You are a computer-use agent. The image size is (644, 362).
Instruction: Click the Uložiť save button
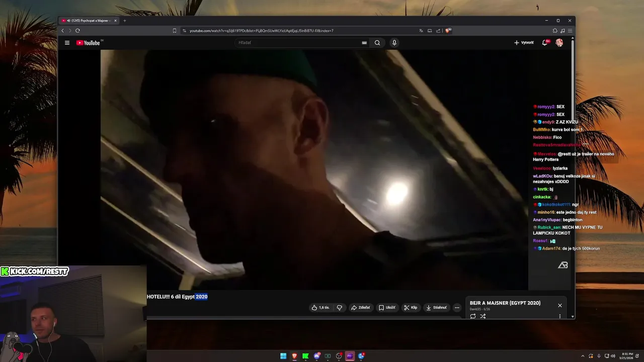click(387, 308)
